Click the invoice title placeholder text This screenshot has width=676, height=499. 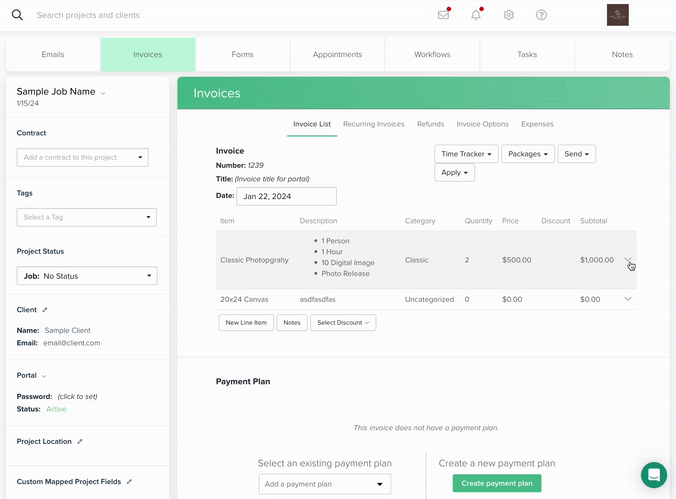pos(272,179)
